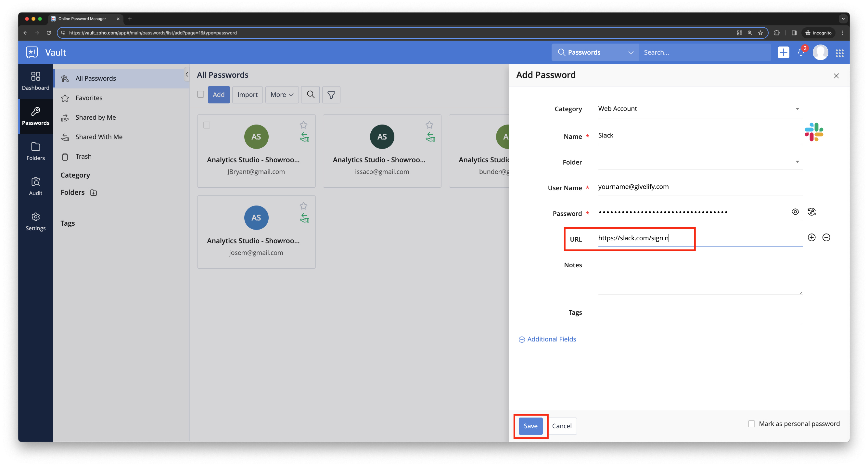Screen dimensions: 868x466
Task: Open the notifications bell
Action: (801, 52)
